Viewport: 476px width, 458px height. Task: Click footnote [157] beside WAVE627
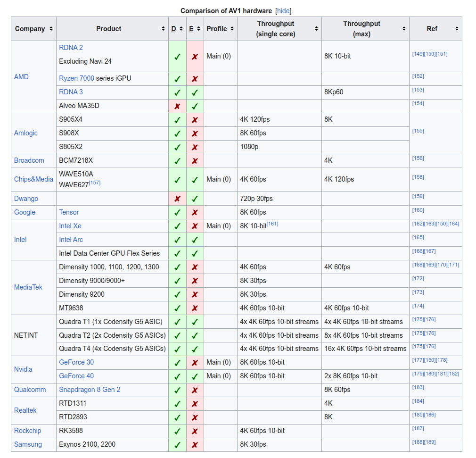pyautogui.click(x=94, y=183)
